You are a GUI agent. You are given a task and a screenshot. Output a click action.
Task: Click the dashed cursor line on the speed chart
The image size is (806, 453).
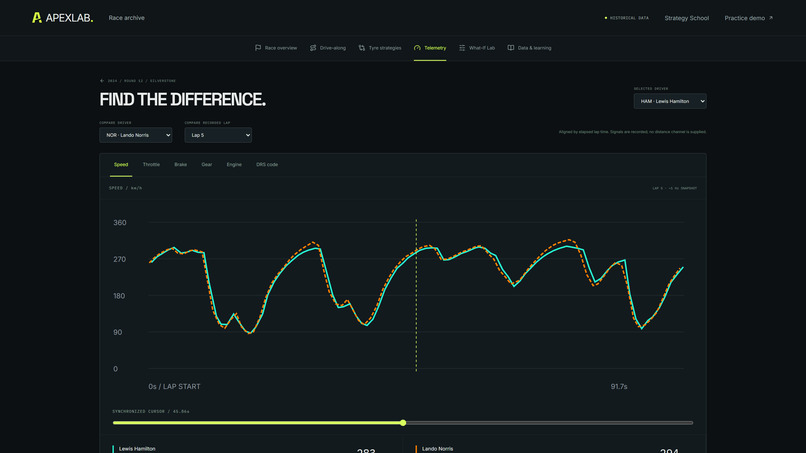416,296
